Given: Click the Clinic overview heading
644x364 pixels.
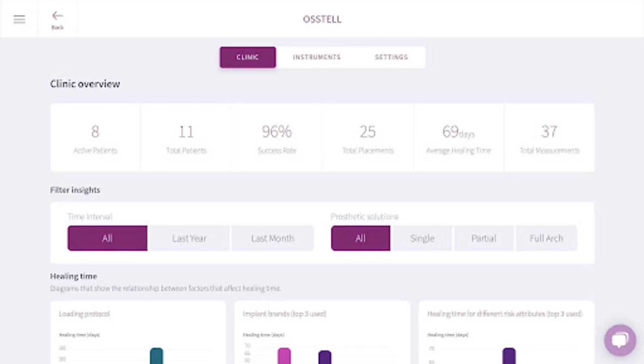Looking at the screenshot, I should coord(85,84).
